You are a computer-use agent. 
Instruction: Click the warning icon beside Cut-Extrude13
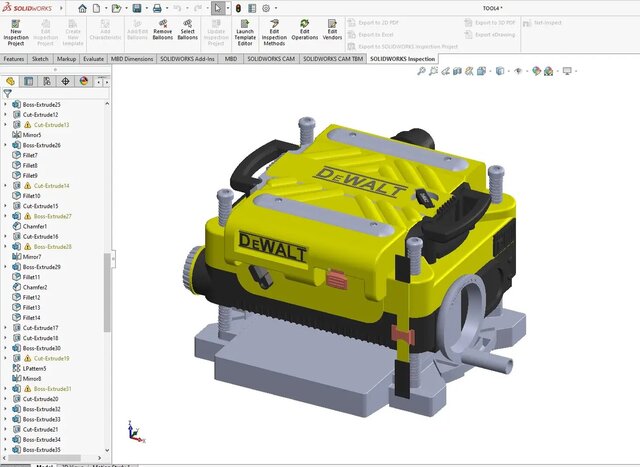(28, 125)
